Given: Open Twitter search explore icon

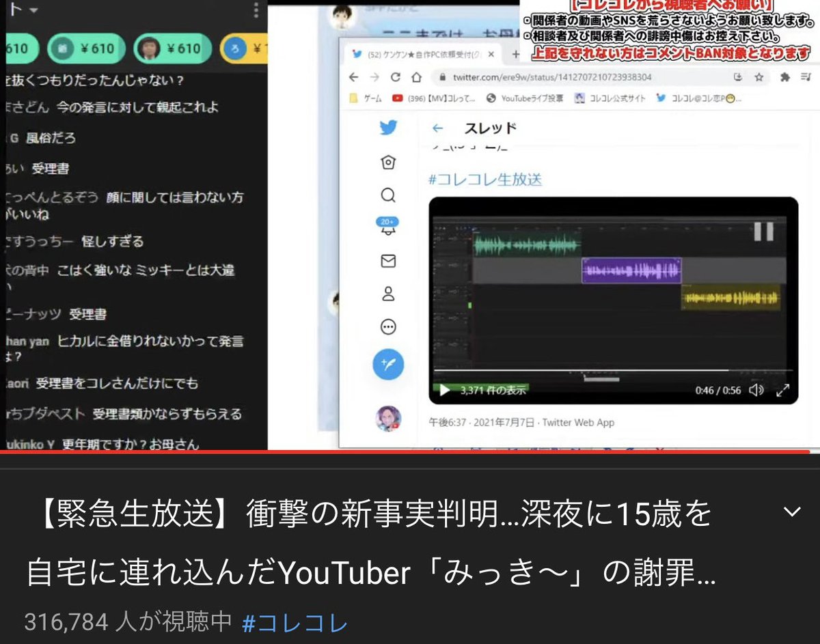Looking at the screenshot, I should coord(388,195).
